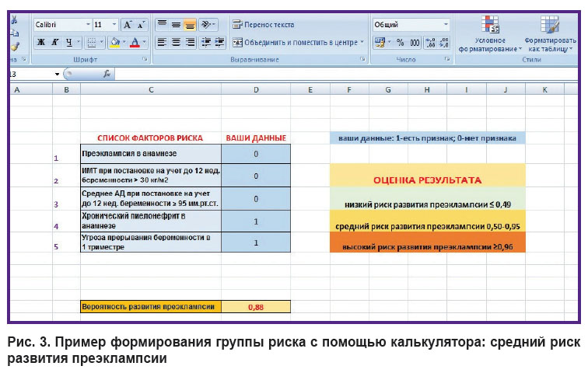Open the Шрифт group dialog launcher

tap(145, 59)
